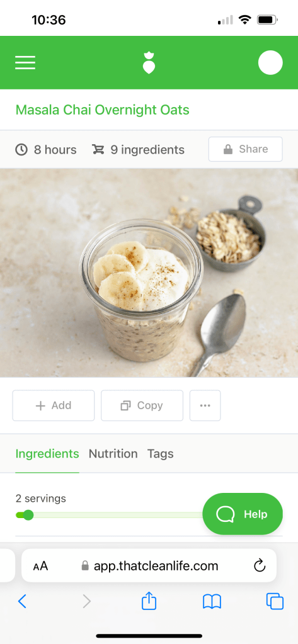The height and width of the screenshot is (644, 298).
Task: Add recipe using the Add button
Action: click(54, 405)
